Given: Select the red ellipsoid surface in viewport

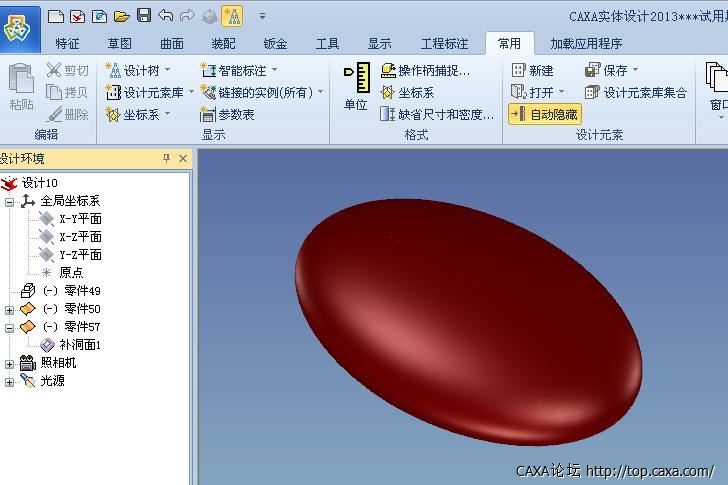Looking at the screenshot, I should [469, 322].
